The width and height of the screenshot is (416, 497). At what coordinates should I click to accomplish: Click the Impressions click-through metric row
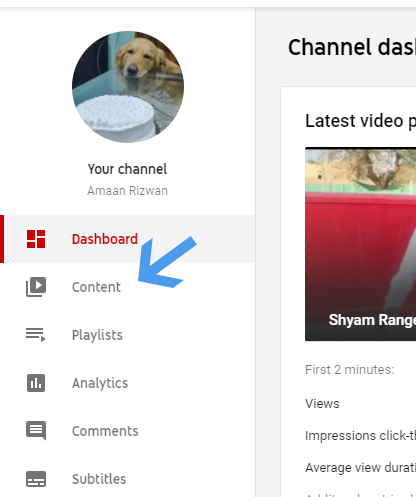point(360,436)
